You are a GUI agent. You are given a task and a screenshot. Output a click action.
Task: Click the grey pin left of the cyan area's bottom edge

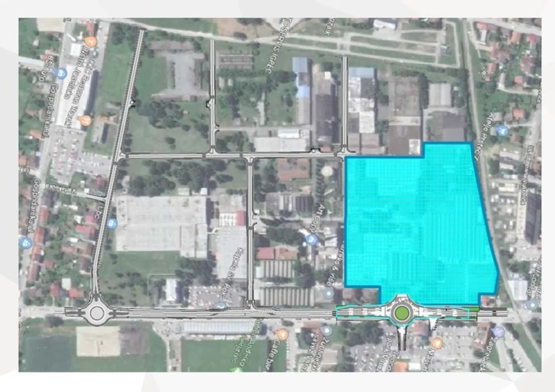pyautogui.click(x=328, y=293)
